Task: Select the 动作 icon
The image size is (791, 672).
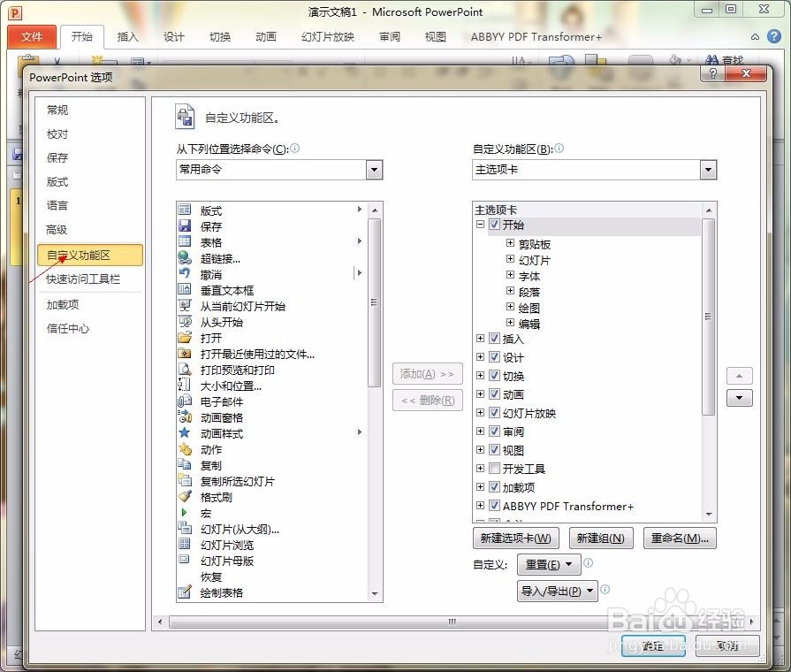Action: tap(185, 448)
